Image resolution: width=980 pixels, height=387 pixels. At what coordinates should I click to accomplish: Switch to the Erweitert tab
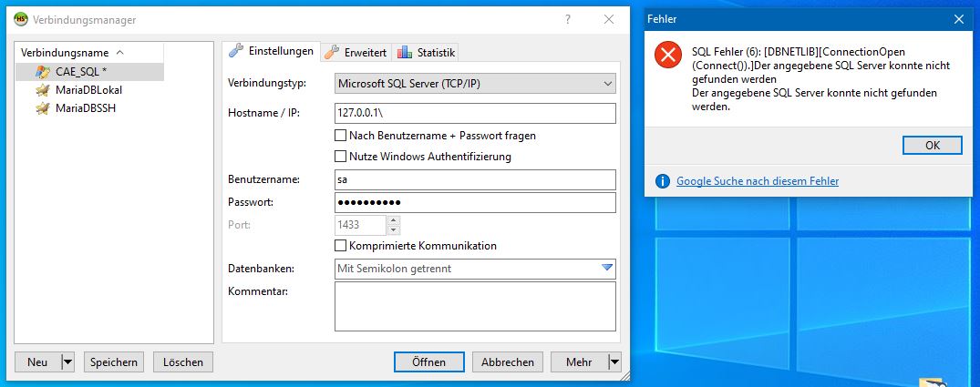pos(356,53)
